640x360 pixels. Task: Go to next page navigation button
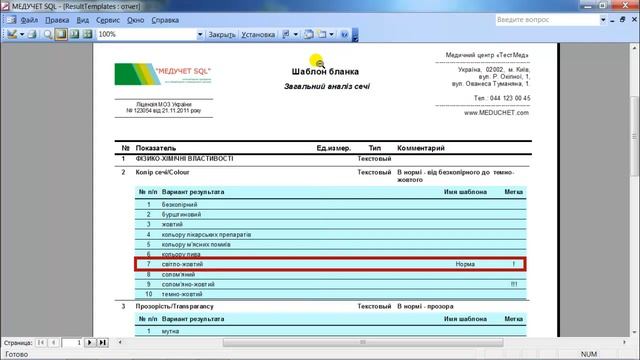(x=90, y=342)
